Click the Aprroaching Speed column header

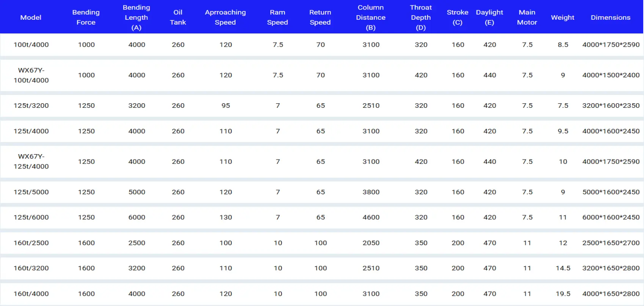pyautogui.click(x=225, y=17)
